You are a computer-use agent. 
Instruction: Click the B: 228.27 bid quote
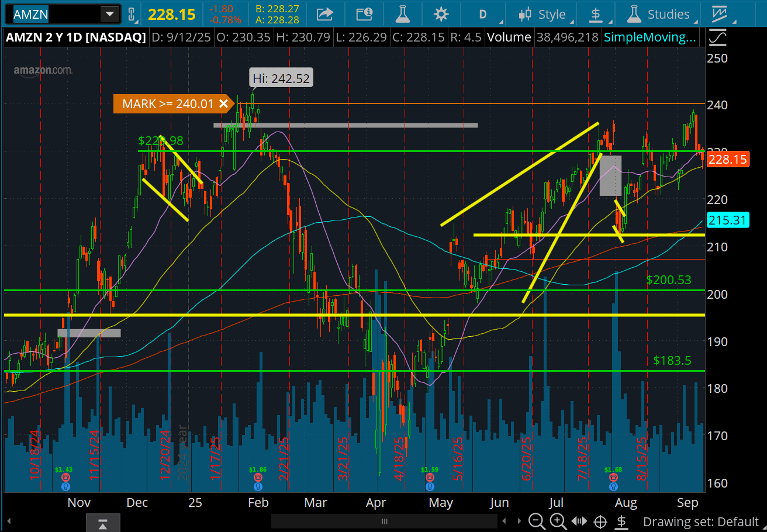click(x=277, y=9)
